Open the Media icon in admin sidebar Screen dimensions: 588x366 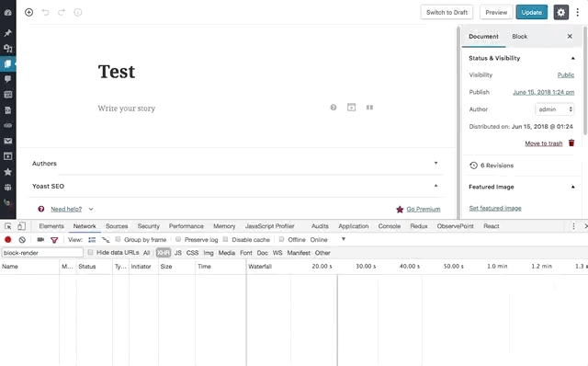[x=8, y=49]
